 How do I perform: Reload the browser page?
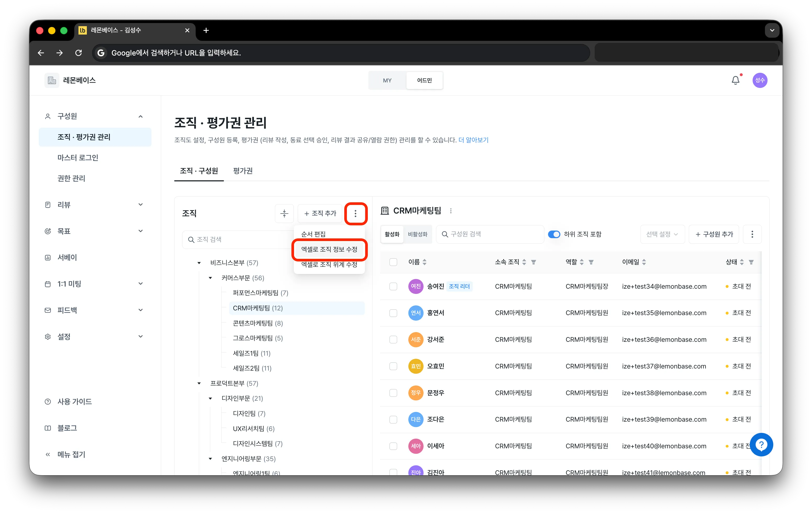[78, 53]
